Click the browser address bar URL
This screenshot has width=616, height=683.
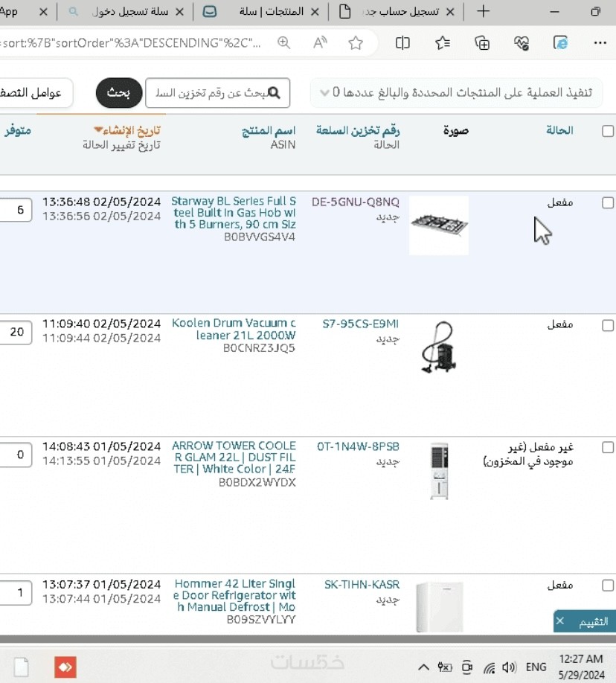131,42
